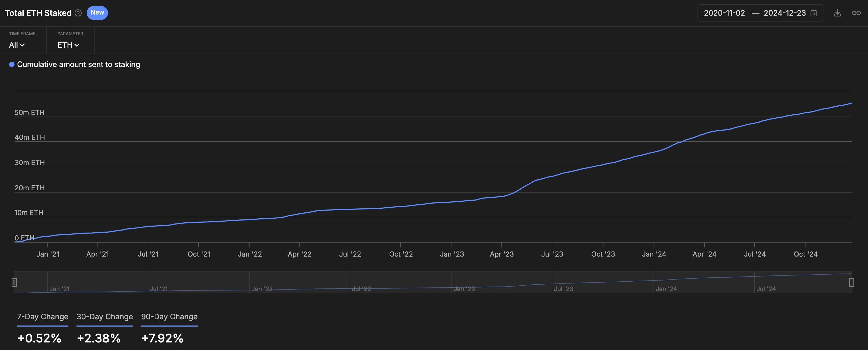Screen dimensions: 868x350
Task: Select the 7-Day Change tab
Action: pos(43,317)
